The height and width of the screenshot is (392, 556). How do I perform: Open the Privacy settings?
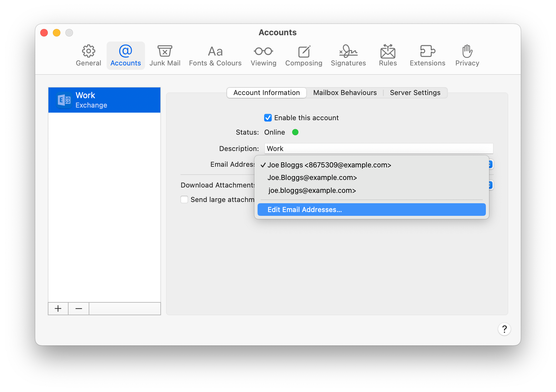click(x=467, y=55)
